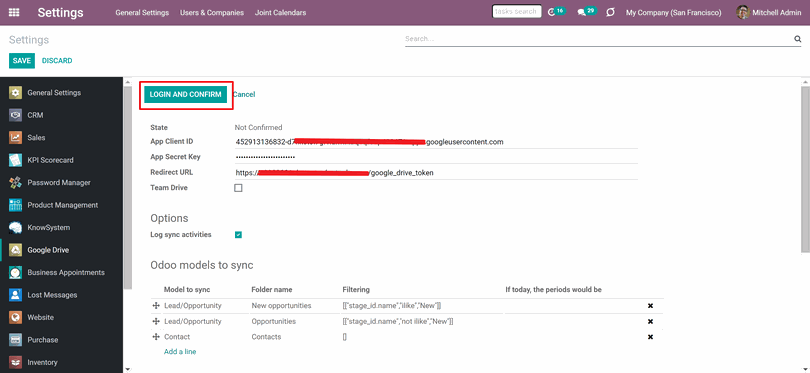Click the KPI Scorecard sidebar icon
Screen dimensions: 810x373
tap(15, 160)
